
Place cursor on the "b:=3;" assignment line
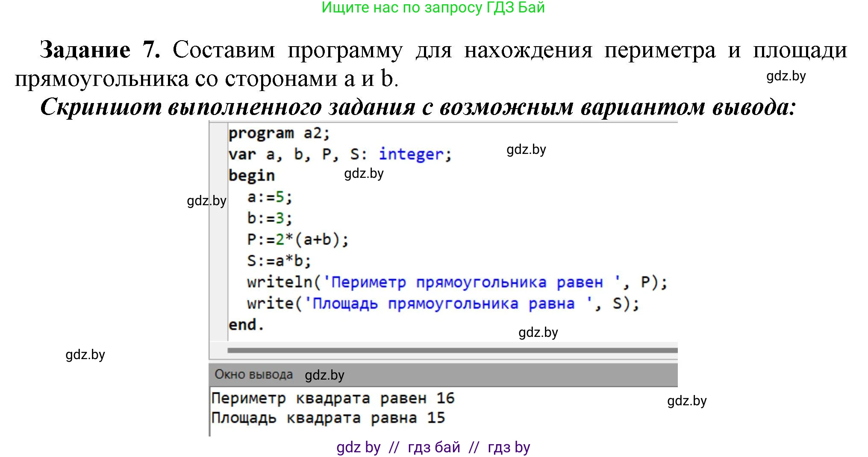(x=270, y=218)
